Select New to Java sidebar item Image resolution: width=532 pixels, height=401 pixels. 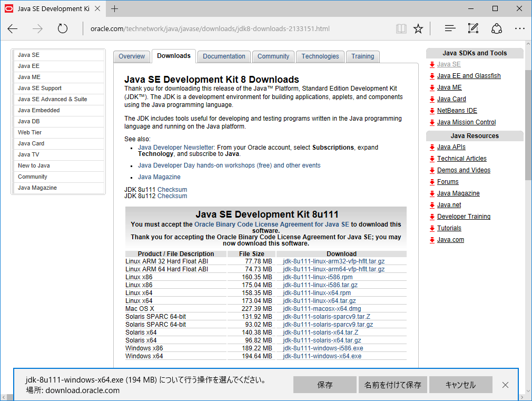tap(58, 165)
